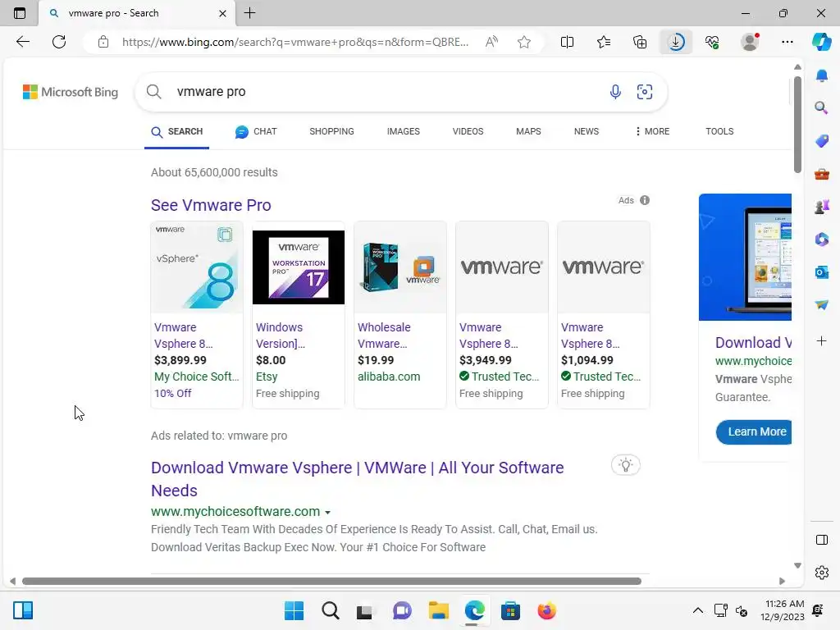The image size is (840, 630).
Task: Click the Ads info icon
Action: tap(645, 200)
